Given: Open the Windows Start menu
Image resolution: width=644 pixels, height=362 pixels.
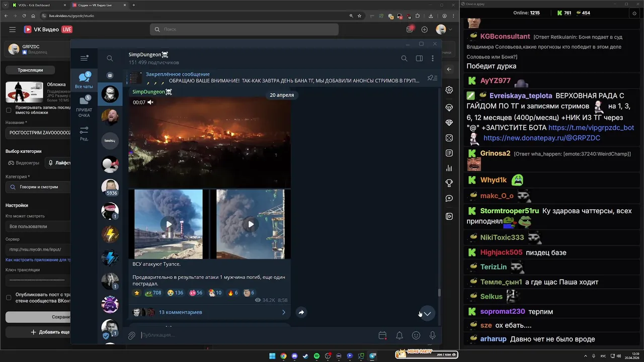Looking at the screenshot, I should (x=272, y=356).
